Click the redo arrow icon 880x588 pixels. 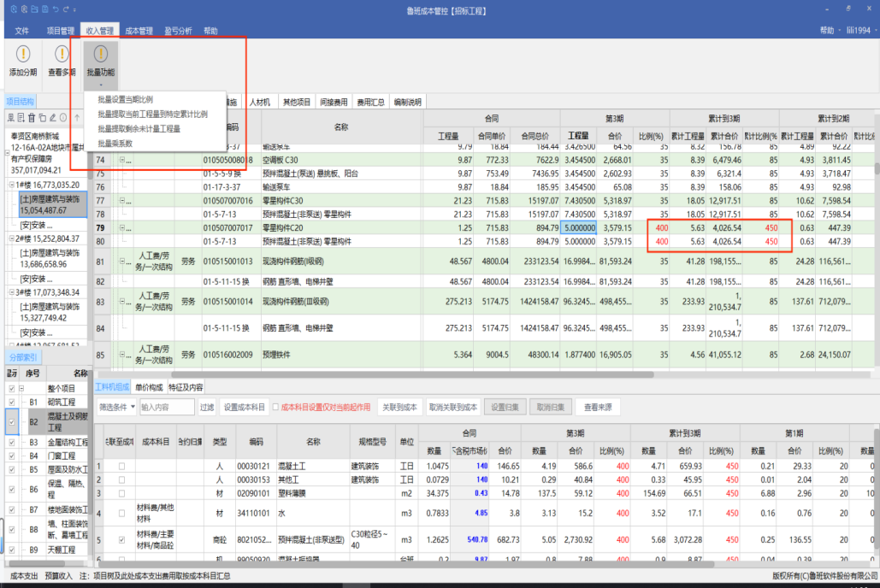(x=66, y=9)
